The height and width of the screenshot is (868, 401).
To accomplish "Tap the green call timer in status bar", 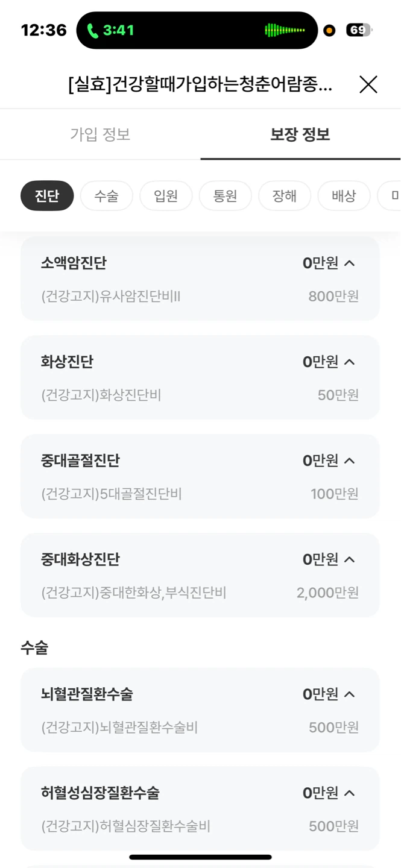I will tap(110, 30).
